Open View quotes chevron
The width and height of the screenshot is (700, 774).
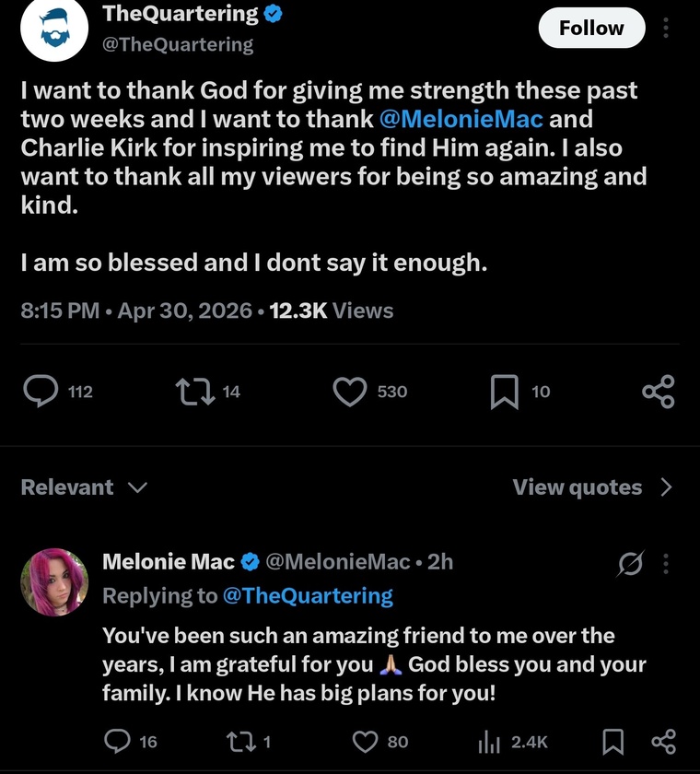(x=667, y=487)
